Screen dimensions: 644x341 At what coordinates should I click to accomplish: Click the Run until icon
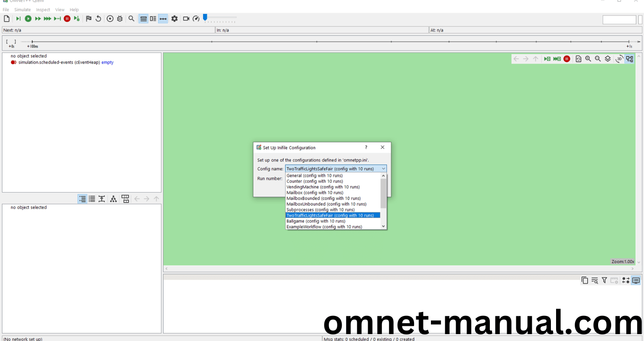click(58, 19)
